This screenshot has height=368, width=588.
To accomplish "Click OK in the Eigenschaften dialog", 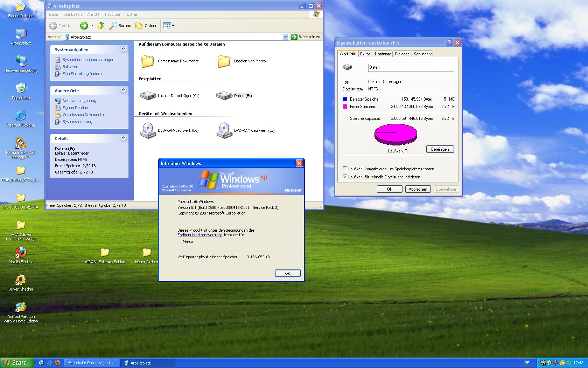I will coord(390,189).
